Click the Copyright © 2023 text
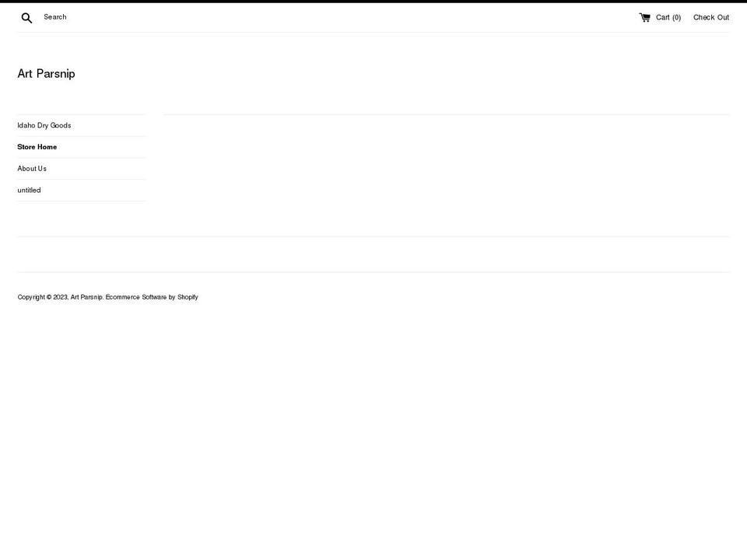 43,297
